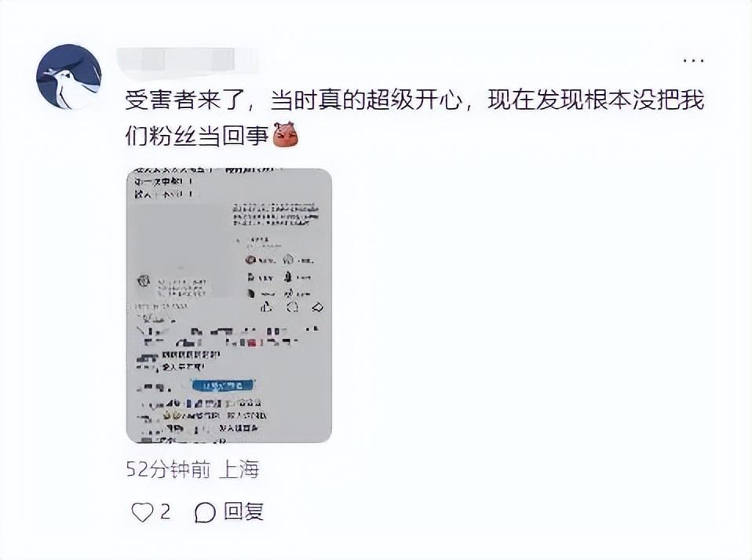Click thumbs-up icon inside the thumbnail
The height and width of the screenshot is (560, 752).
point(267,307)
